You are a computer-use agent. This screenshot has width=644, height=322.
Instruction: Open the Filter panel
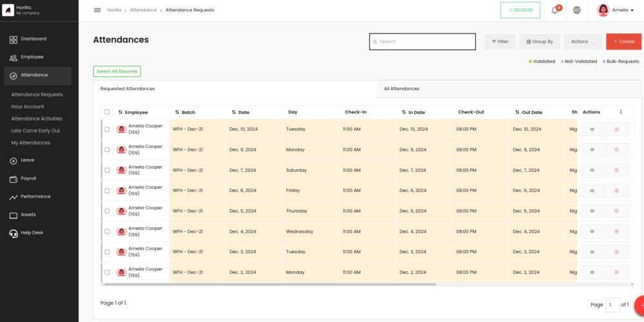pos(500,41)
